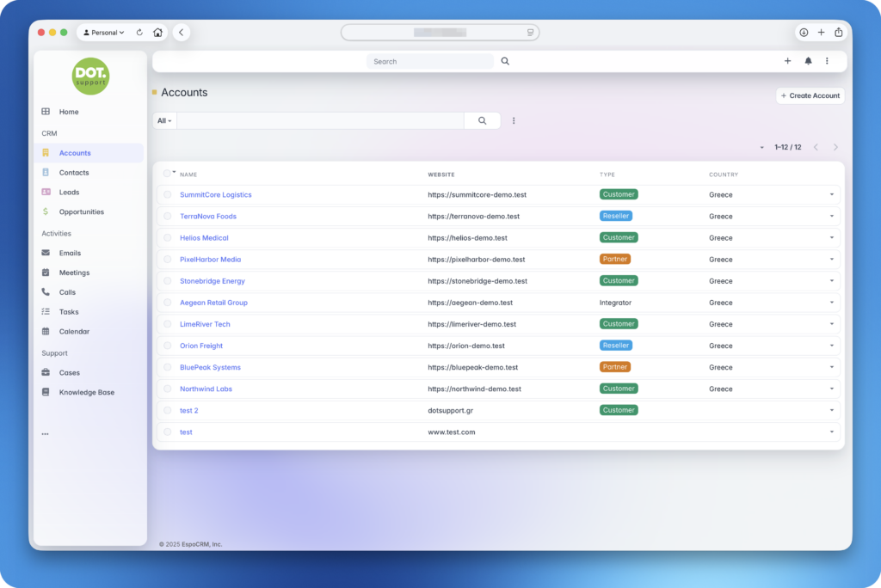The height and width of the screenshot is (588, 881).
Task: Click the global search magnifier icon
Action: click(x=505, y=61)
